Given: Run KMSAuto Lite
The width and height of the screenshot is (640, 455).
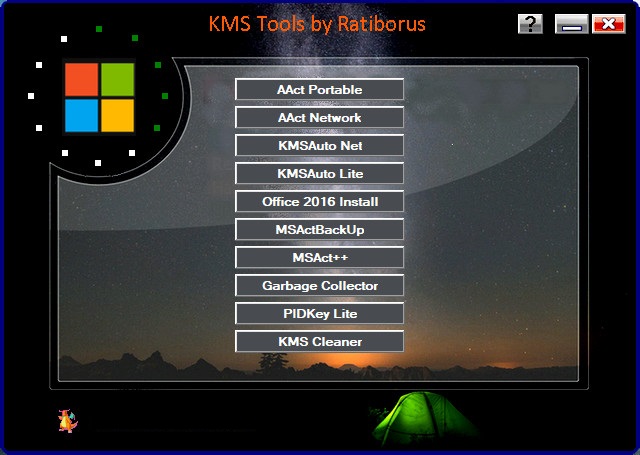Looking at the screenshot, I should coord(319,173).
